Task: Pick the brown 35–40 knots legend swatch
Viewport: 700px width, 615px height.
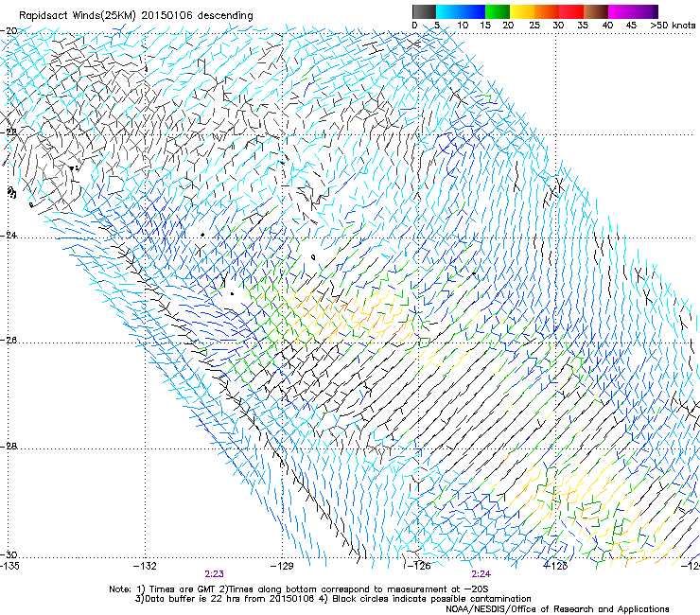Action: (x=596, y=11)
